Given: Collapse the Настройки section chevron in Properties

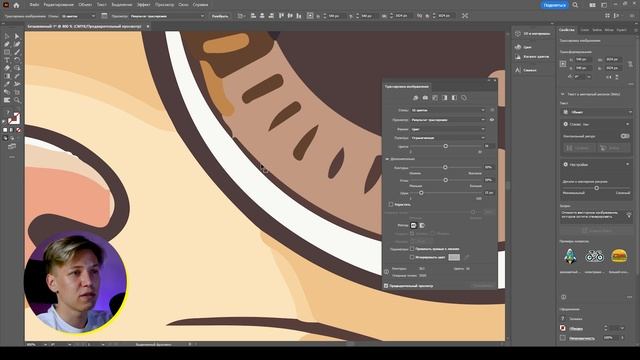Looking at the screenshot, I should 627,164.
